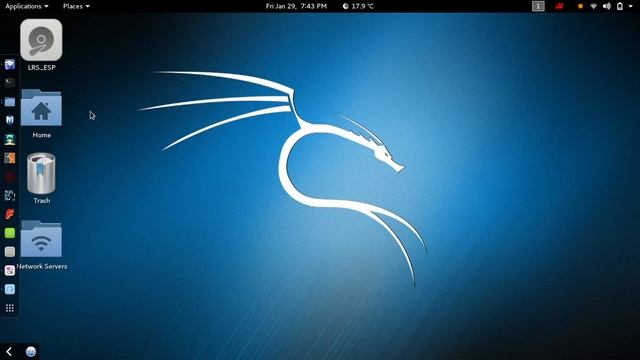Launch Armitage from the dock
640x360 pixels.
tap(10, 139)
